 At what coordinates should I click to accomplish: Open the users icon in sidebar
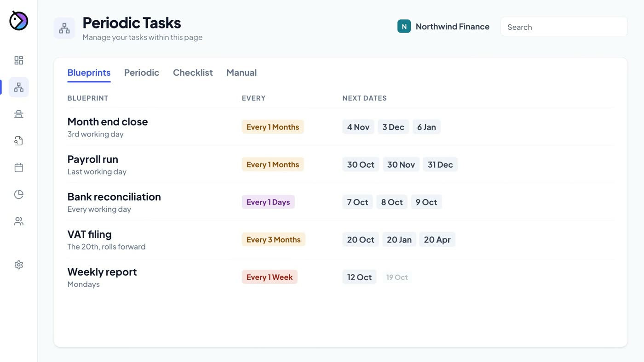tap(19, 221)
